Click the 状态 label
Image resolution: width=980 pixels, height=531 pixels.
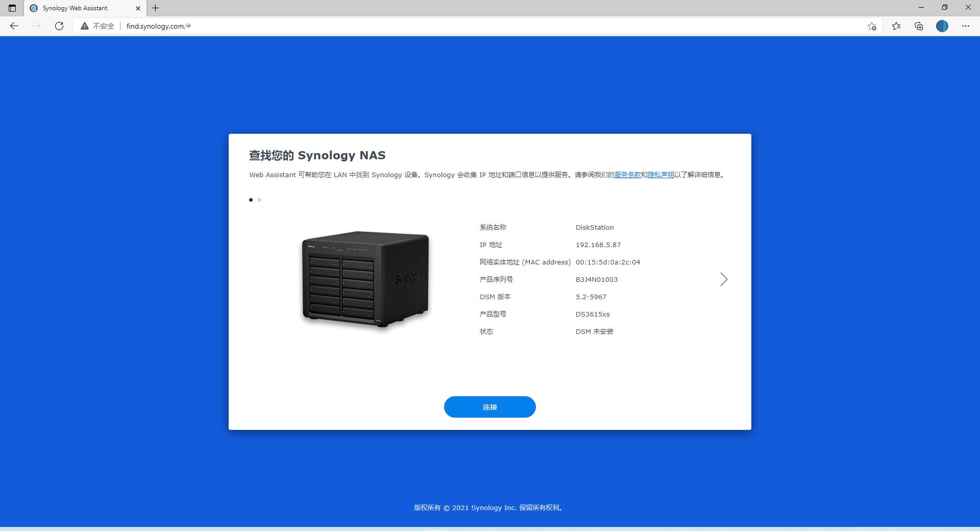pyautogui.click(x=486, y=331)
